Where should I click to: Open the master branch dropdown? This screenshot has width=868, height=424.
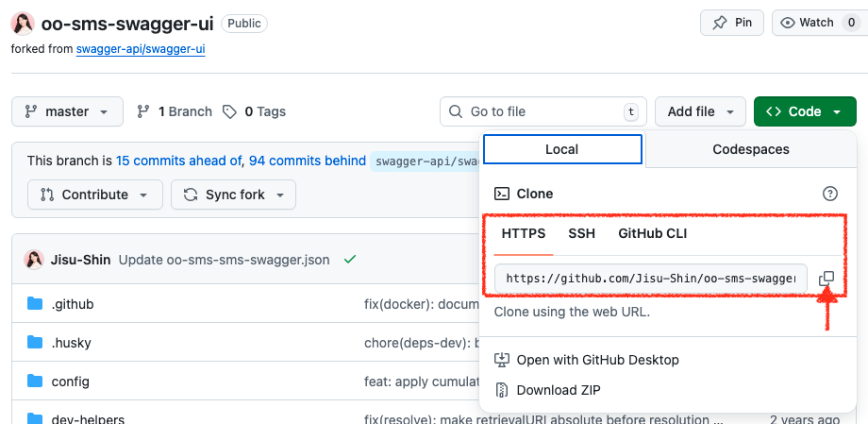[68, 111]
